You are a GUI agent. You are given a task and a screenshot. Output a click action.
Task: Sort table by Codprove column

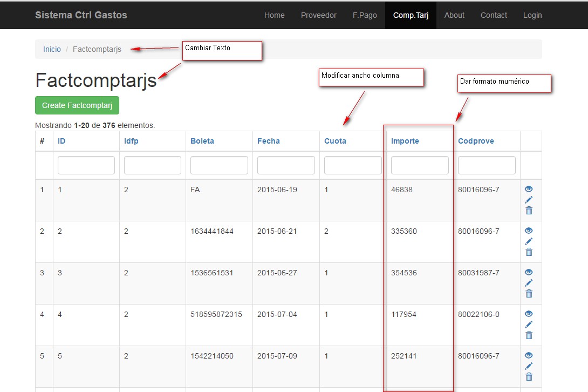point(476,141)
